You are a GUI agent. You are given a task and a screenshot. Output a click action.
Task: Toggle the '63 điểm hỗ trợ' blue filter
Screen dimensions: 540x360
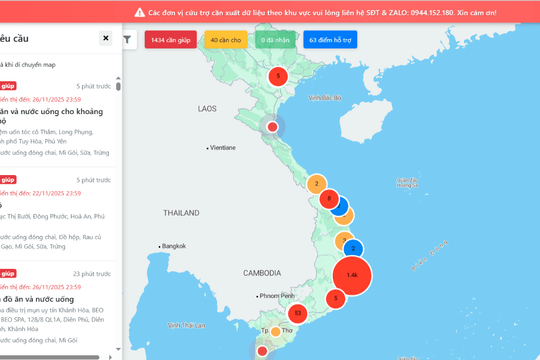(330, 40)
